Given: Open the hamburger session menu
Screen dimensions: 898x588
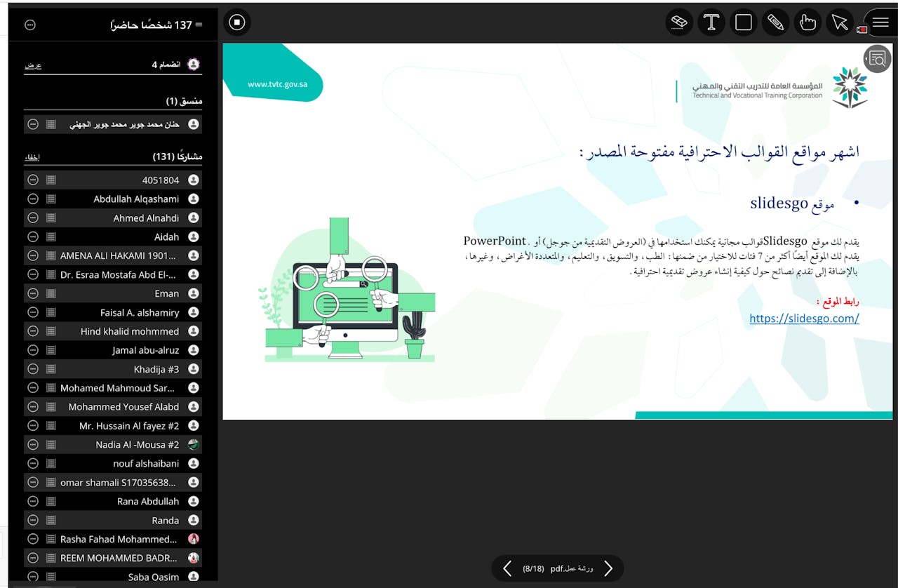Looking at the screenshot, I should [x=880, y=22].
